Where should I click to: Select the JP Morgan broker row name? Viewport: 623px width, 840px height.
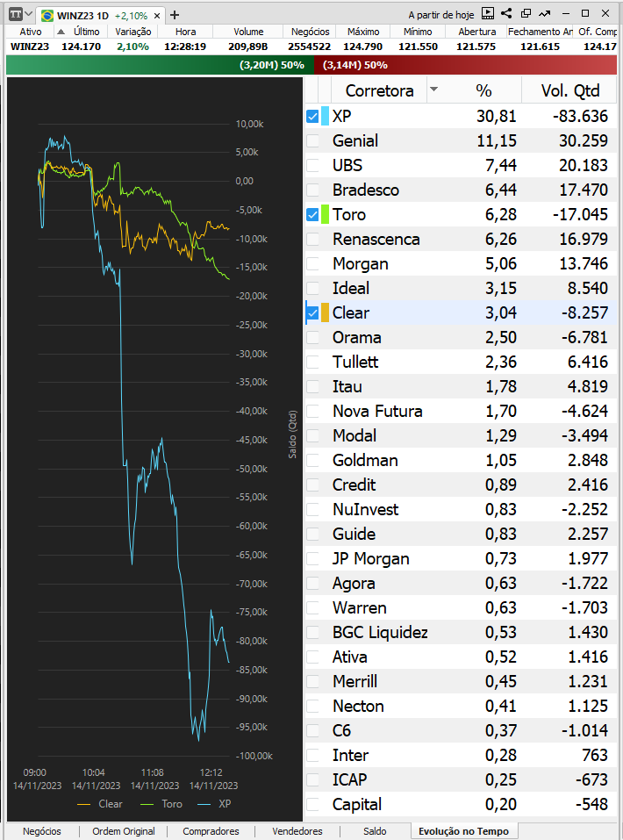[x=370, y=559]
